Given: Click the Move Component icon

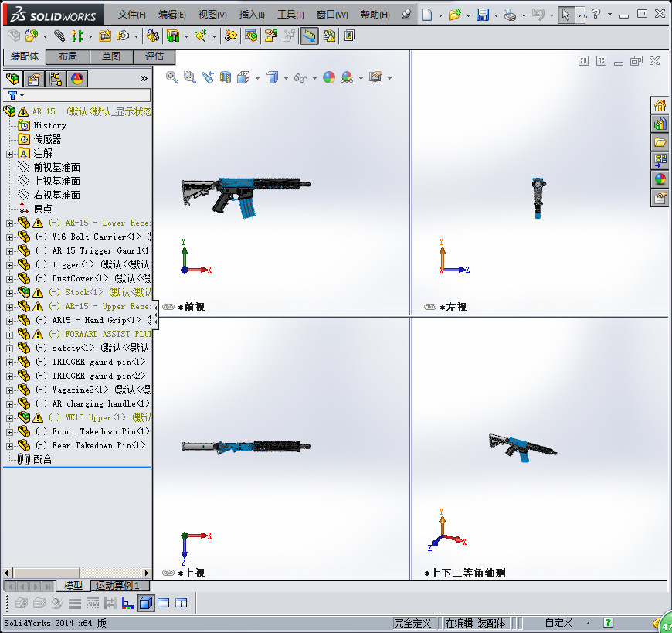Looking at the screenshot, I should coord(123,36).
